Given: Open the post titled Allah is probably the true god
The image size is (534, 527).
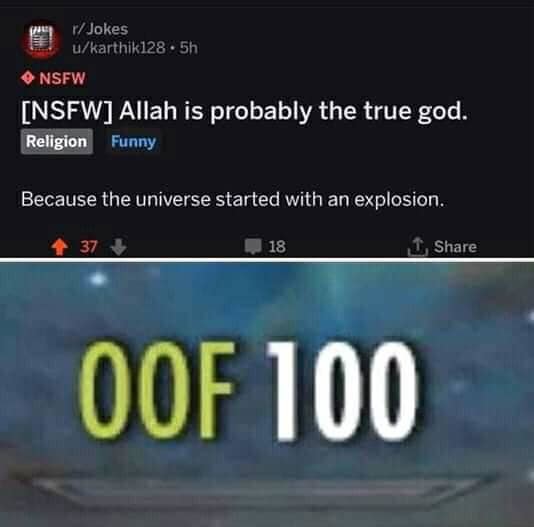Looking at the screenshot, I should point(244,111).
